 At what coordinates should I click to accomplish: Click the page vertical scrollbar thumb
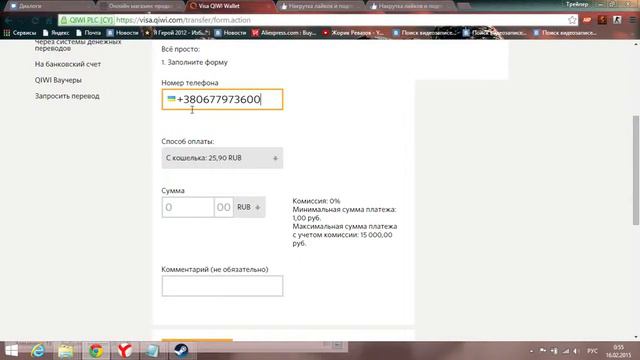click(x=636, y=170)
